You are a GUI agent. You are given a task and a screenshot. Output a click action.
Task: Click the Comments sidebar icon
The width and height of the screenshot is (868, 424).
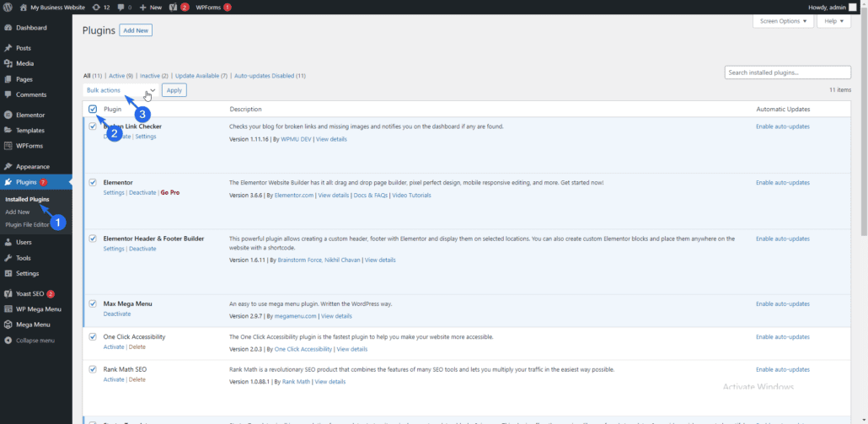coord(8,94)
